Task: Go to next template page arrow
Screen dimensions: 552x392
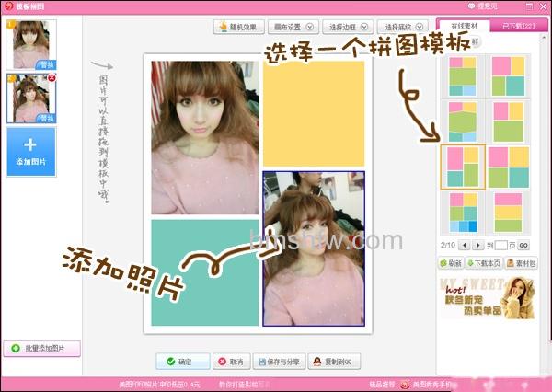Action: pos(477,245)
